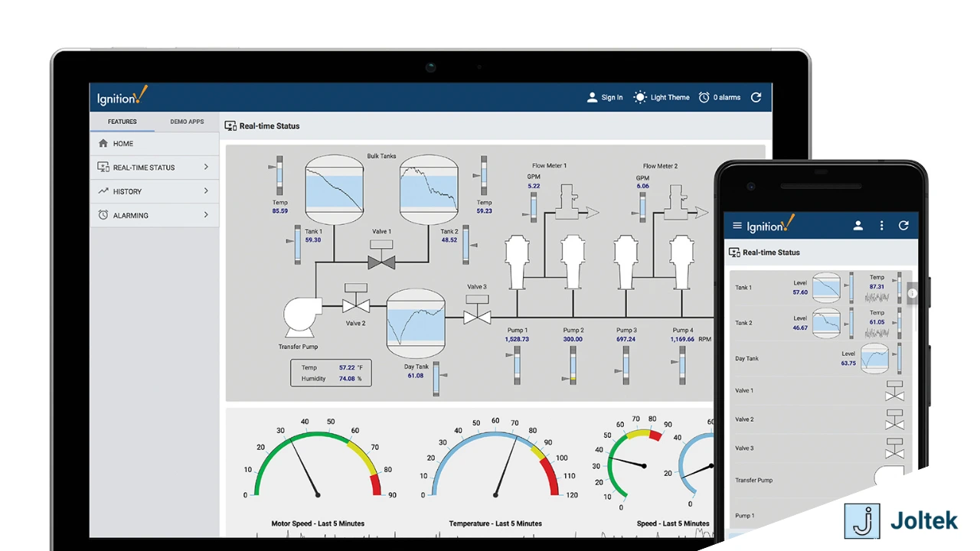Select the Valve 2 symbol on the tablet diagram
Screen dimensions: 980x551
[x=355, y=300]
